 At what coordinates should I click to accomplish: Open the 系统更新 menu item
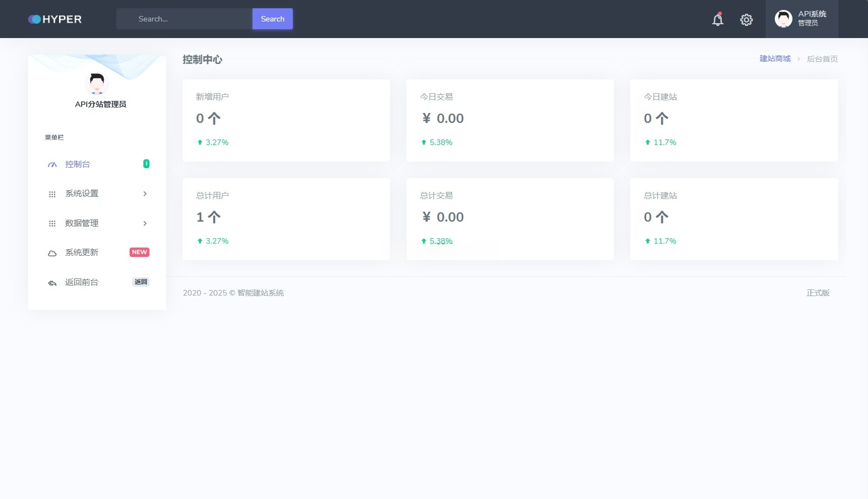[x=82, y=253]
